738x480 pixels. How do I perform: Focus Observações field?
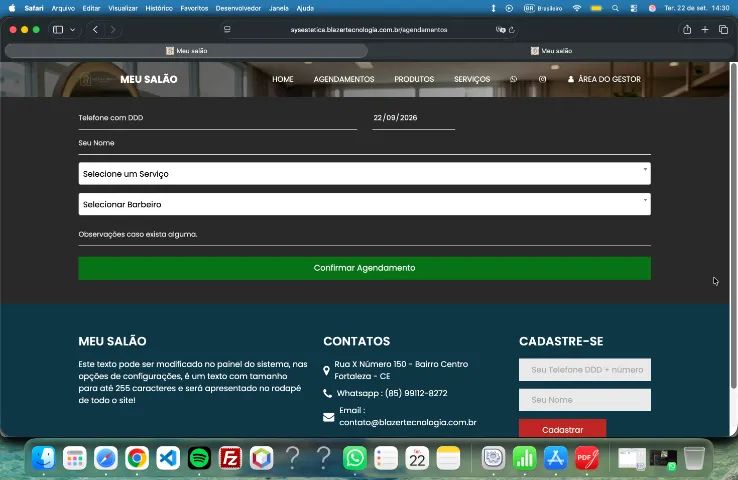364,235
